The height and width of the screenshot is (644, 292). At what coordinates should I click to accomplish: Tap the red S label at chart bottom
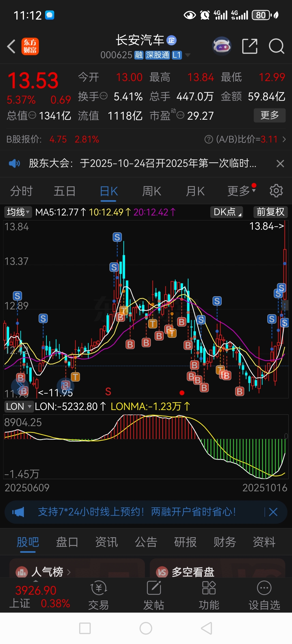[108, 392]
